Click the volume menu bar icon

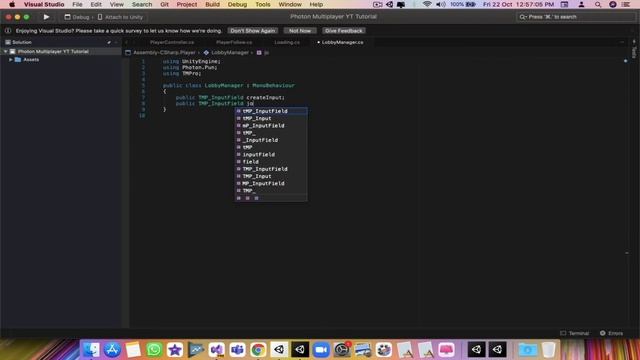(441, 4)
